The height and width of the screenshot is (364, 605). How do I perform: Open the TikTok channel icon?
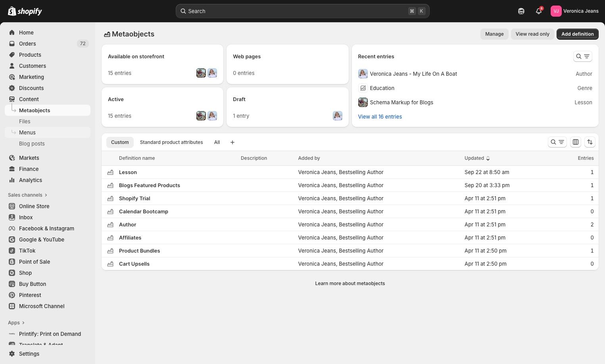12,251
